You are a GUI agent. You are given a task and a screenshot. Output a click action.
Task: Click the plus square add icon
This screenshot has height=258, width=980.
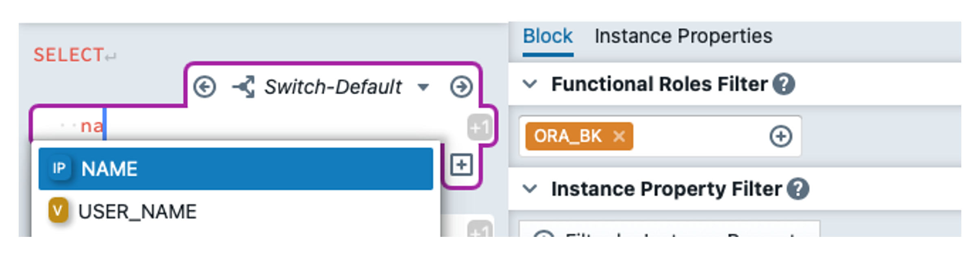461,165
